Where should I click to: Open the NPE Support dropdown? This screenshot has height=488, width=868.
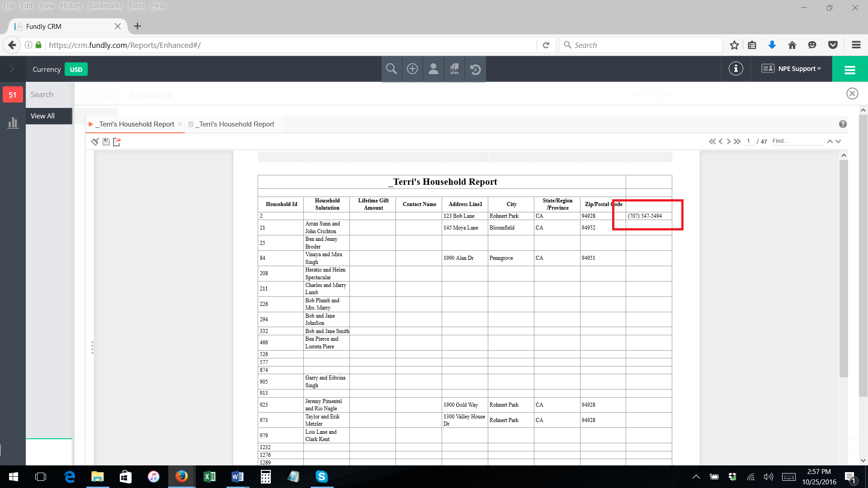pos(791,69)
